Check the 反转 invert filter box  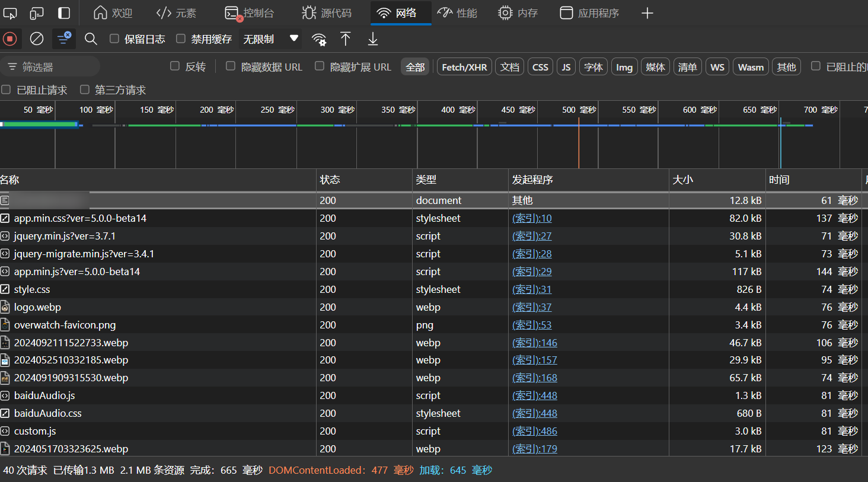[x=175, y=66]
